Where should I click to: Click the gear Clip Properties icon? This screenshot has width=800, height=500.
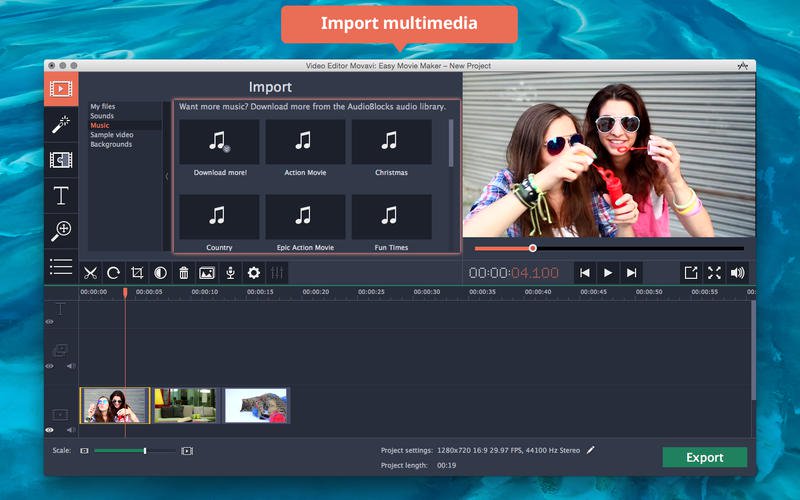click(254, 272)
